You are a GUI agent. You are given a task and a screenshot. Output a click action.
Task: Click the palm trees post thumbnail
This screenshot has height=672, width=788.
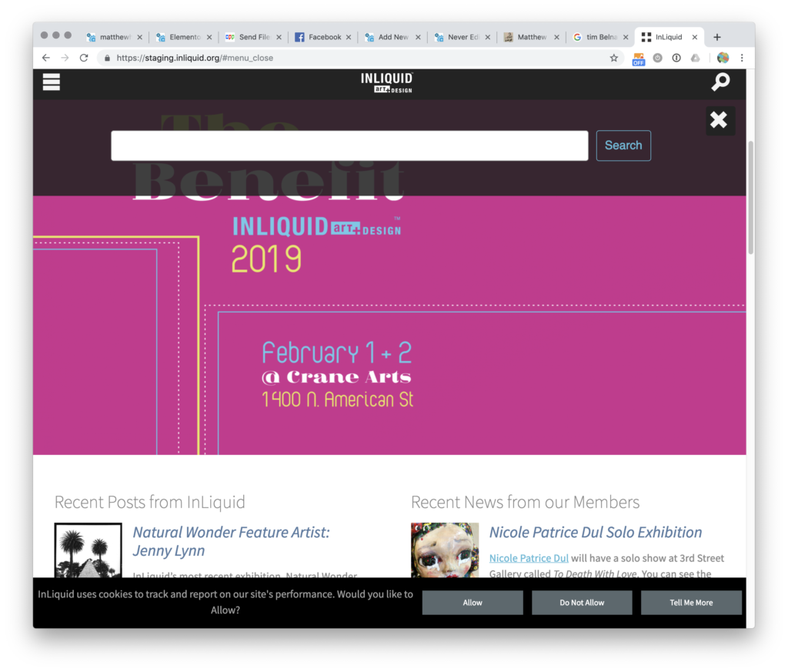[88, 550]
